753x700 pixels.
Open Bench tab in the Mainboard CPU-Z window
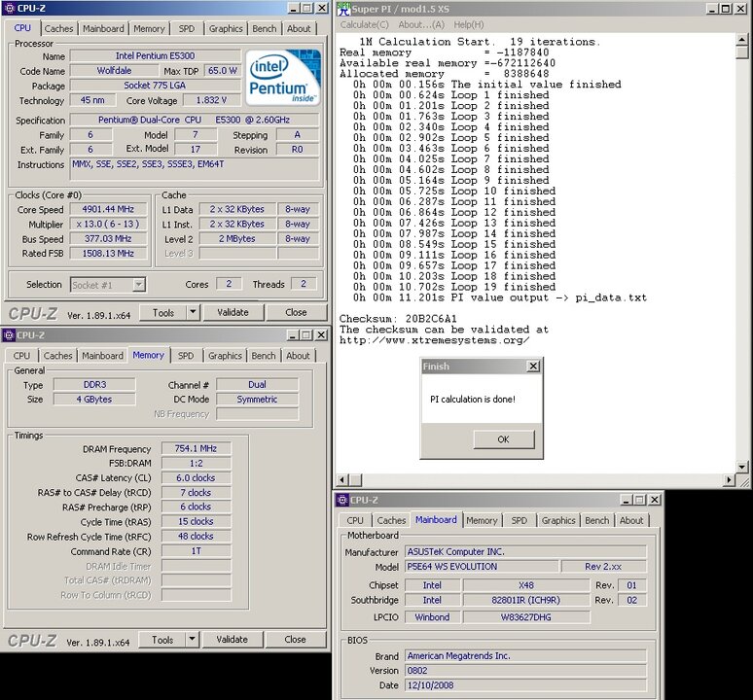(597, 520)
